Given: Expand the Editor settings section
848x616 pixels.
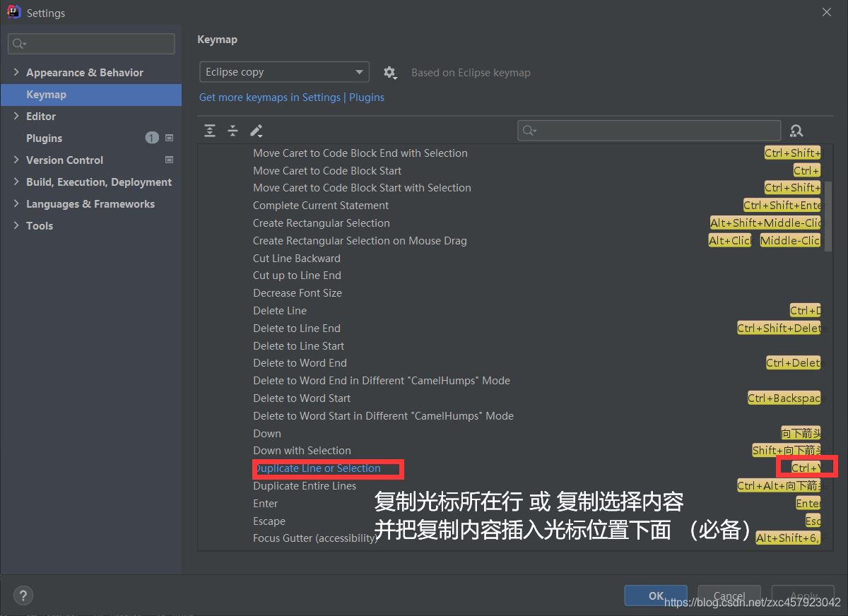Looking at the screenshot, I should point(16,116).
